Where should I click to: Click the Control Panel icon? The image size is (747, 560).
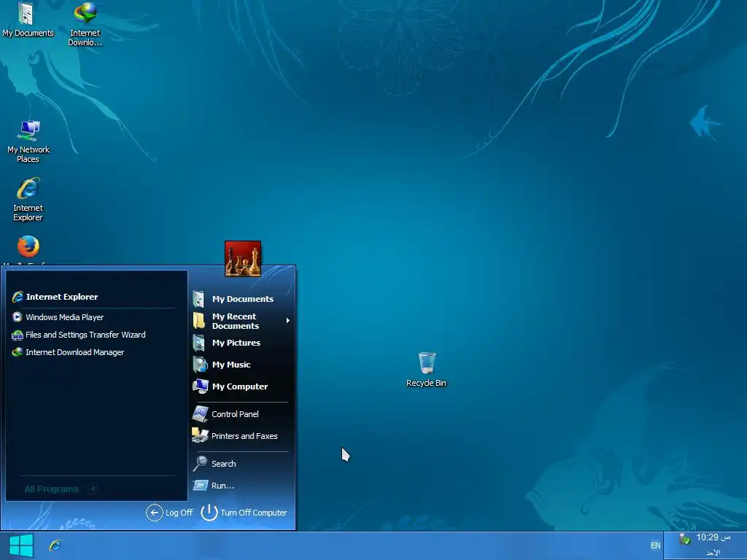[x=200, y=414]
